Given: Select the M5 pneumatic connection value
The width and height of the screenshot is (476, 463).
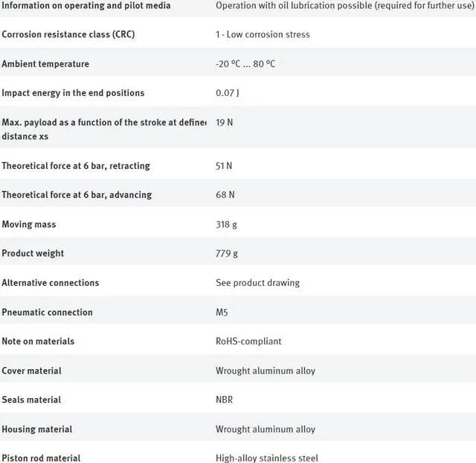Looking at the screenshot, I should (222, 313).
